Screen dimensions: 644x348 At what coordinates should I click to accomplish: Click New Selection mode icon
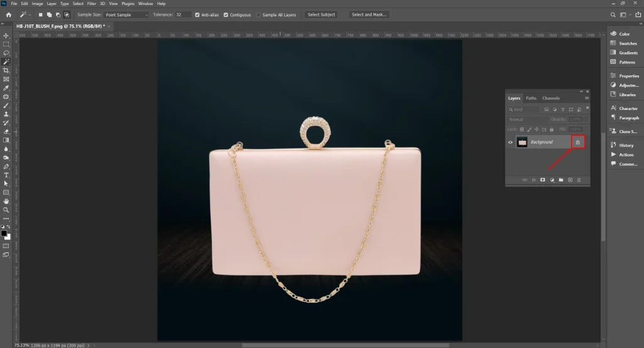40,15
